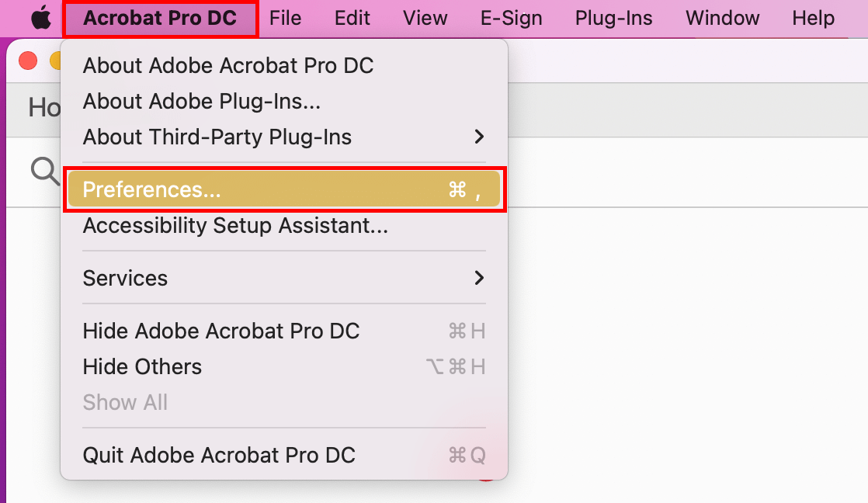This screenshot has height=503, width=868.
Task: Open the Apple menu
Action: (x=40, y=18)
